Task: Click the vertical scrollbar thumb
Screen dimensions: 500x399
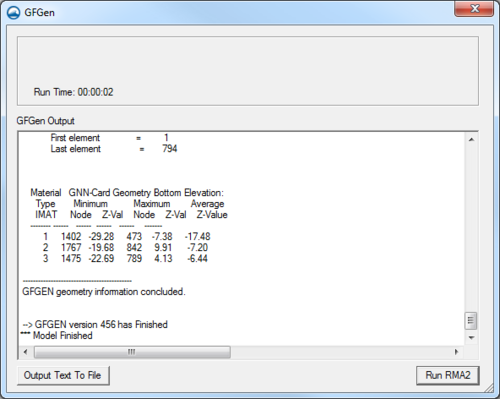Action: pyautogui.click(x=471, y=320)
